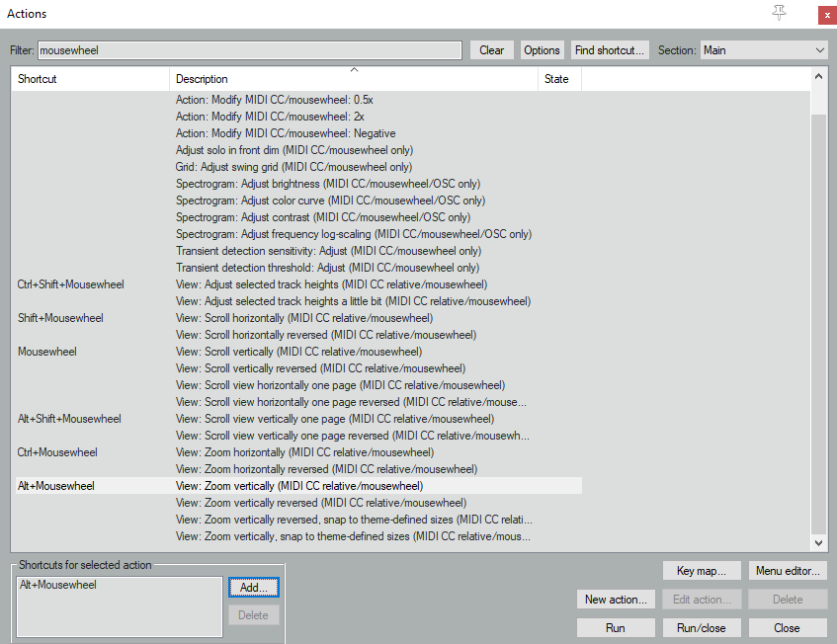Click the Run button

coord(616,628)
